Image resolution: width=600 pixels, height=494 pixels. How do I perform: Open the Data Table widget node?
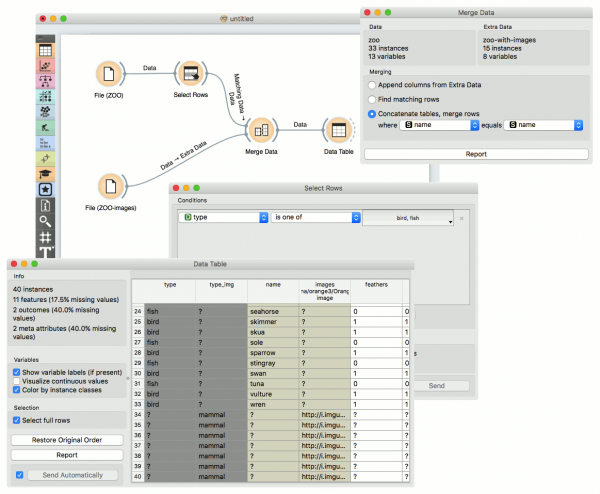tap(338, 129)
